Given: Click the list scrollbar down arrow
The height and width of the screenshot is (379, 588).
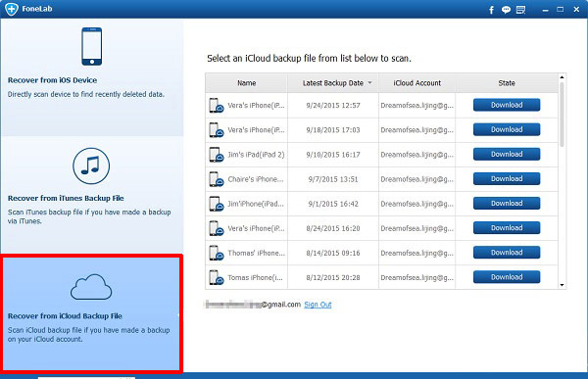Looking at the screenshot, I should click(562, 285).
